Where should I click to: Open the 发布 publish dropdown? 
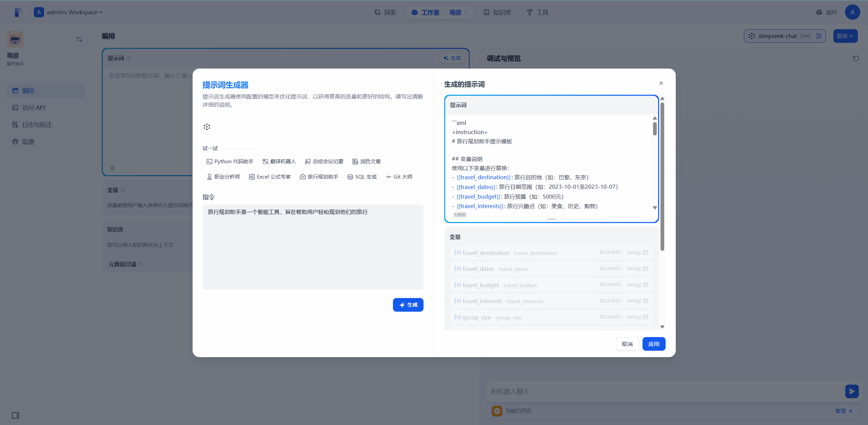(846, 36)
